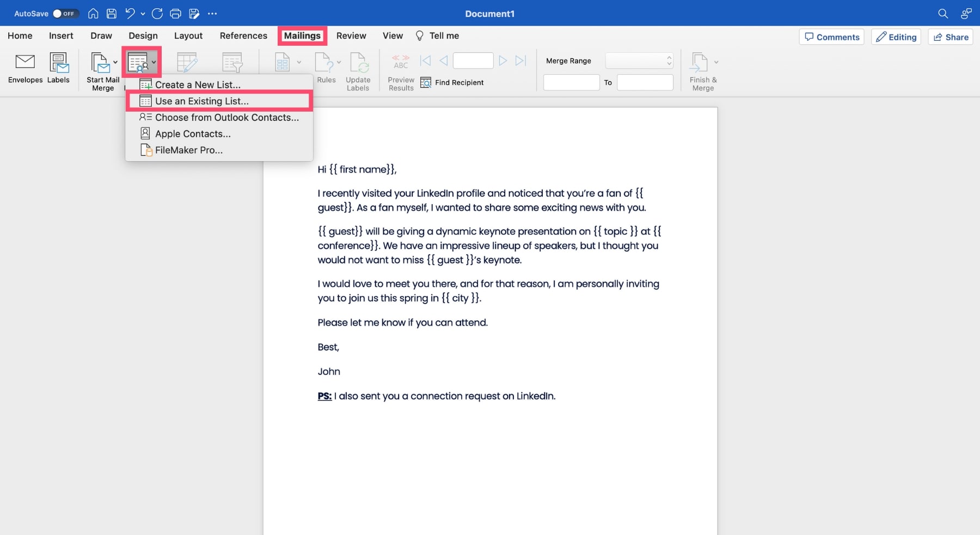Click the signature name 'John'

(x=329, y=372)
